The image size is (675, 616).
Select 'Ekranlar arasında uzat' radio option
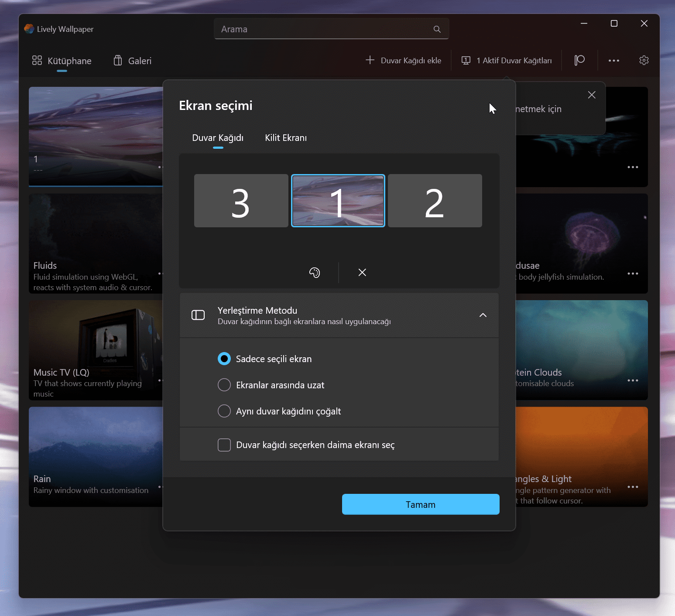[x=224, y=385]
